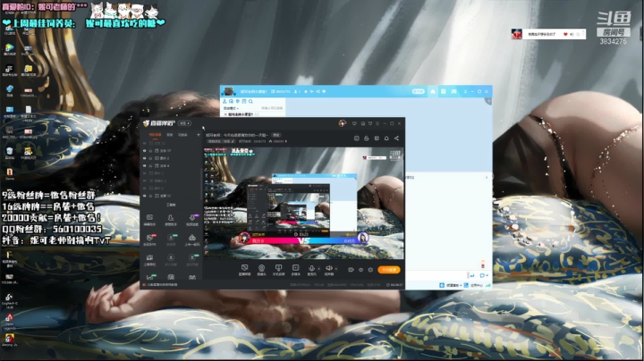The width and height of the screenshot is (644, 361).
Task: Click the camera toggle icon left of settings gear
Action: [351, 270]
